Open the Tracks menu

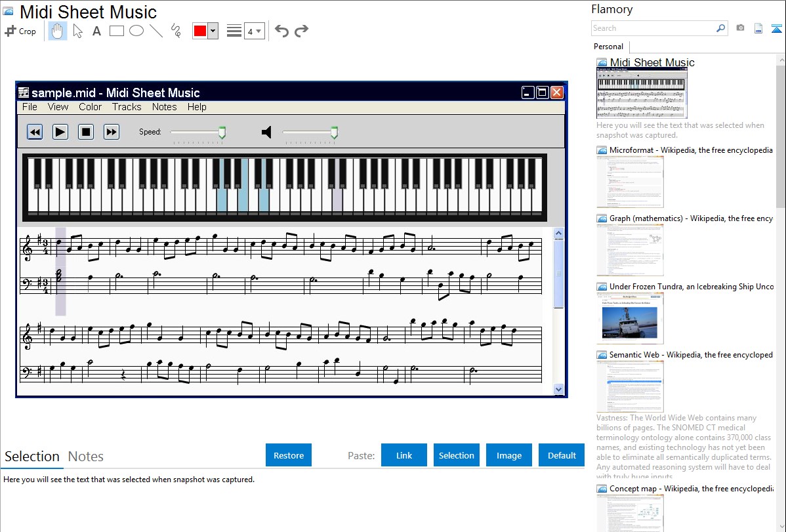(127, 107)
